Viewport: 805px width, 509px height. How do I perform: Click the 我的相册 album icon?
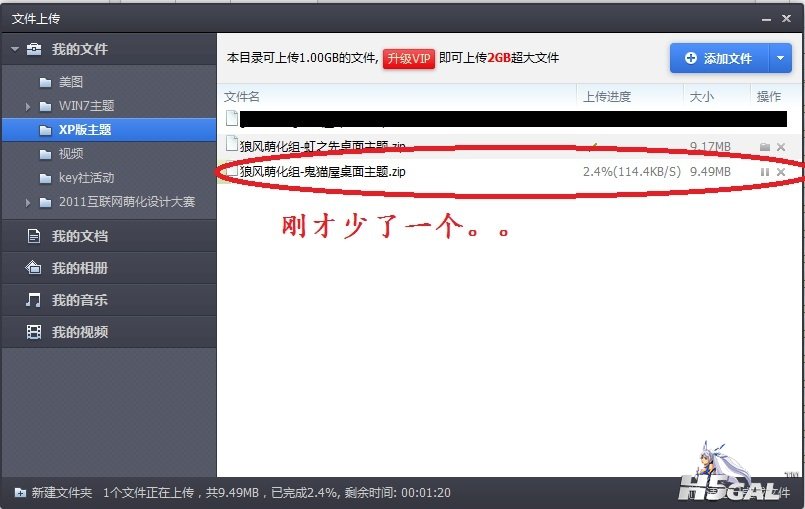click(34, 268)
